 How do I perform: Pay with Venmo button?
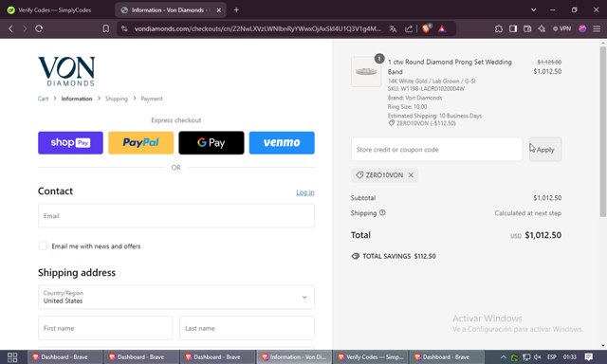[282, 143]
